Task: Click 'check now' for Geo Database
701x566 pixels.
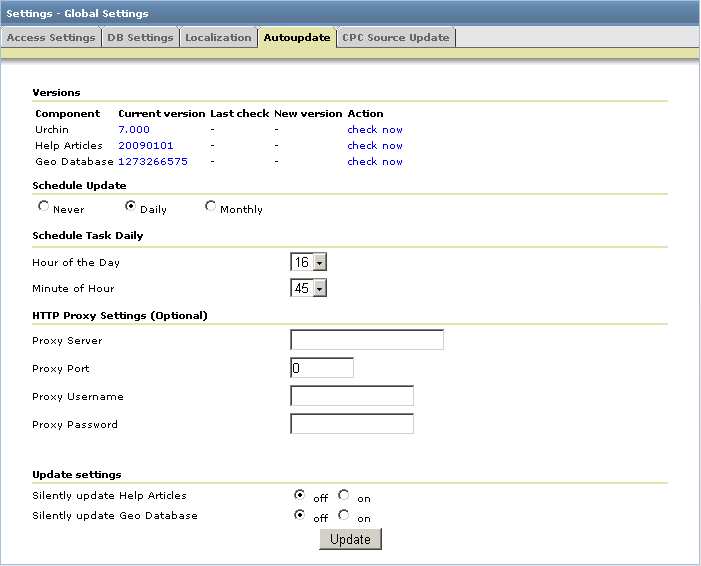Action: click(375, 161)
